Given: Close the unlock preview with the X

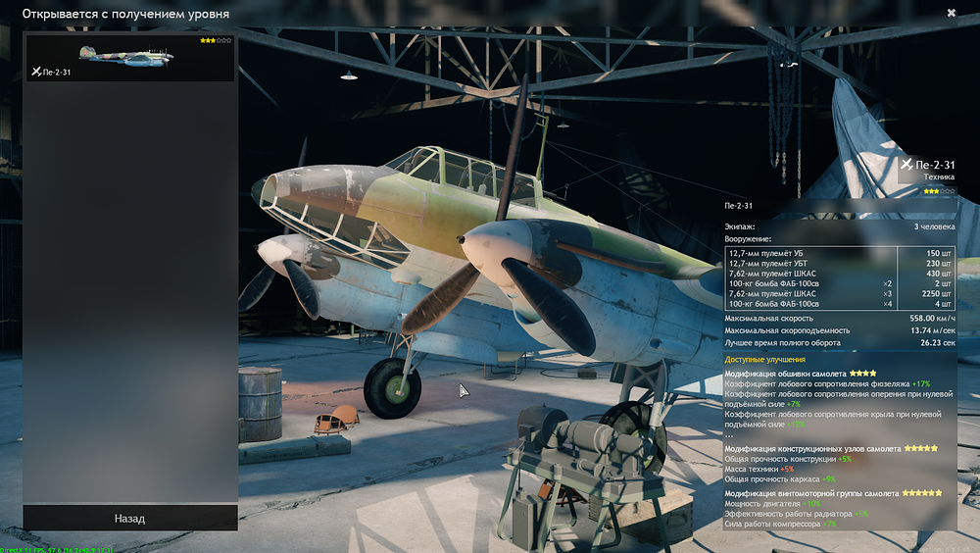Looking at the screenshot, I should point(951,13).
